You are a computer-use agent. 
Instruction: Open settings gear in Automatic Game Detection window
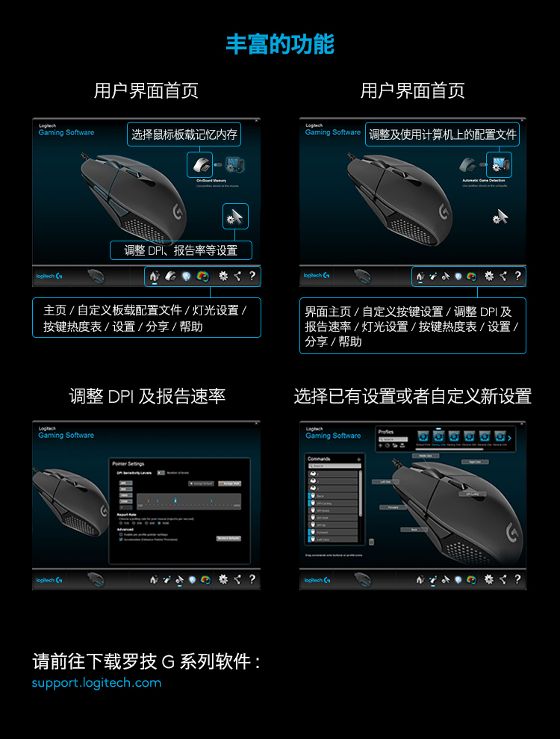[x=489, y=276]
